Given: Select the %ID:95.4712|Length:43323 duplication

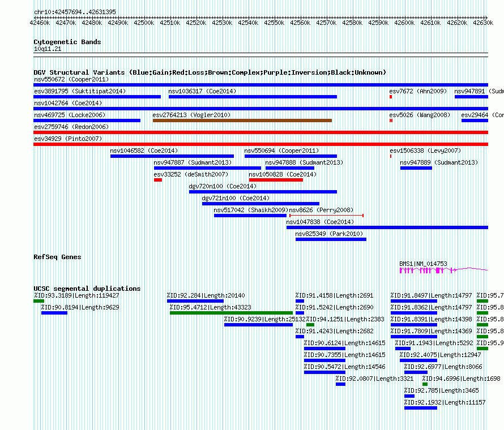Looking at the screenshot, I should [231, 313].
